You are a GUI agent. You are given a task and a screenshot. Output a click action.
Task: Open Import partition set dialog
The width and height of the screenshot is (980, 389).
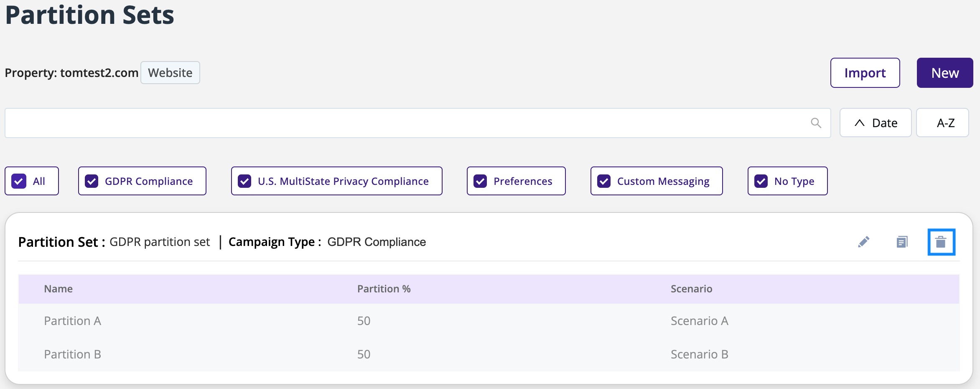[865, 73]
